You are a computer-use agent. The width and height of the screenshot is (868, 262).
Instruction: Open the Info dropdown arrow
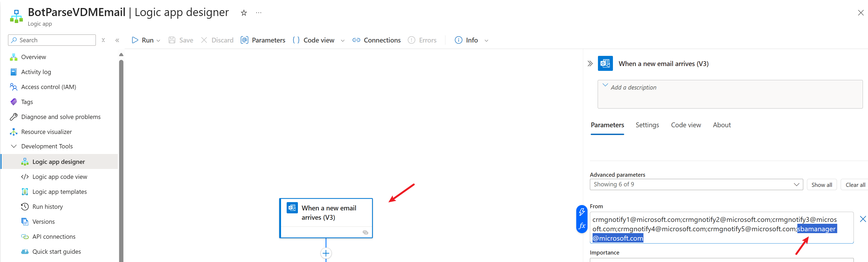486,41
